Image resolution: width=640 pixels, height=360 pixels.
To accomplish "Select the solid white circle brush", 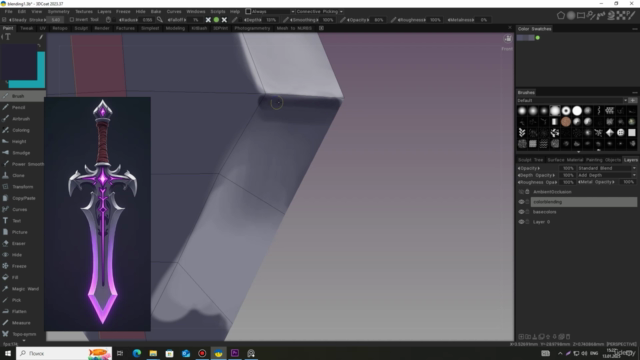I will coord(577,111).
